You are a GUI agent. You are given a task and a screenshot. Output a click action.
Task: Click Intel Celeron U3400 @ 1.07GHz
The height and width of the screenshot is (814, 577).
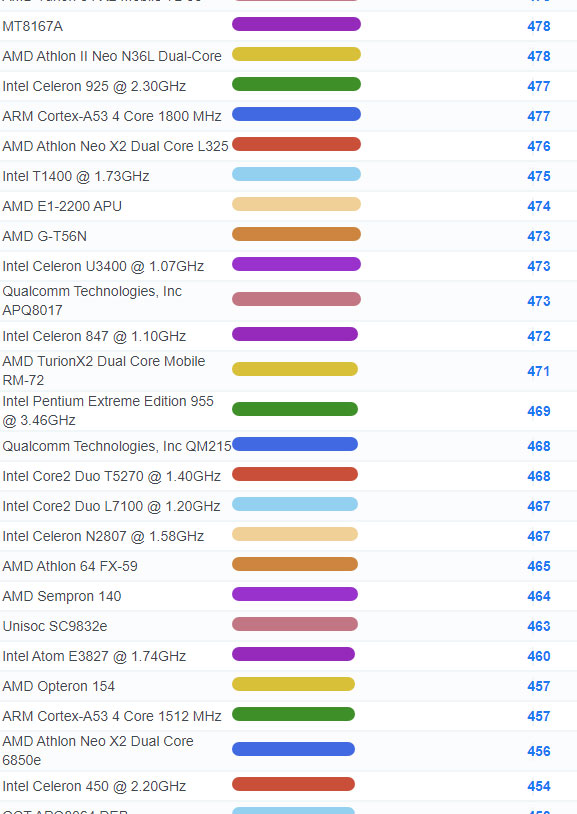click(103, 266)
